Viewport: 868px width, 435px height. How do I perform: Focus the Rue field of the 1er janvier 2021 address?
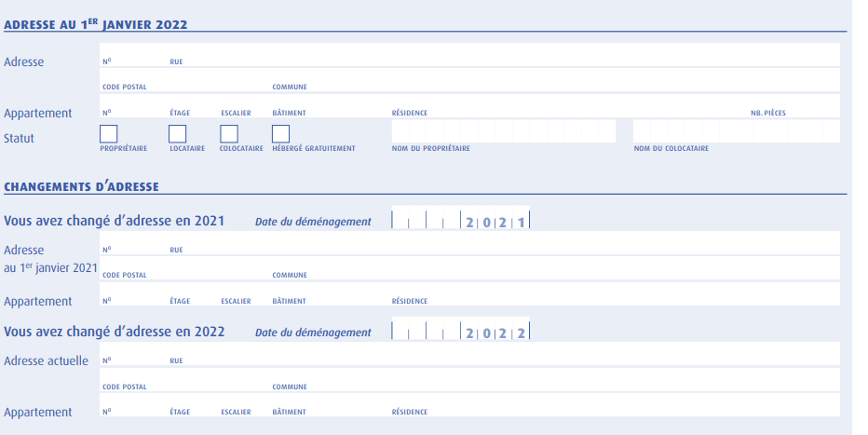pos(504,243)
